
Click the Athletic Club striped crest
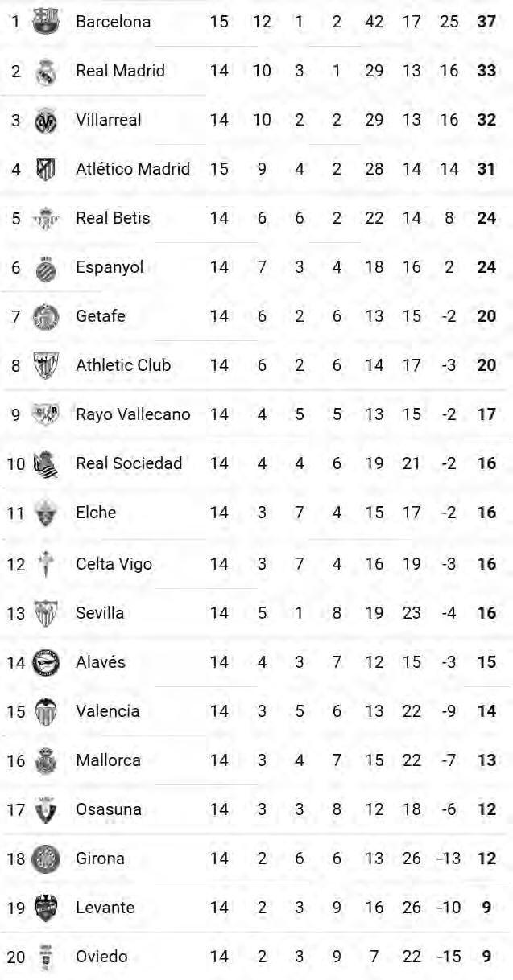coord(45,366)
